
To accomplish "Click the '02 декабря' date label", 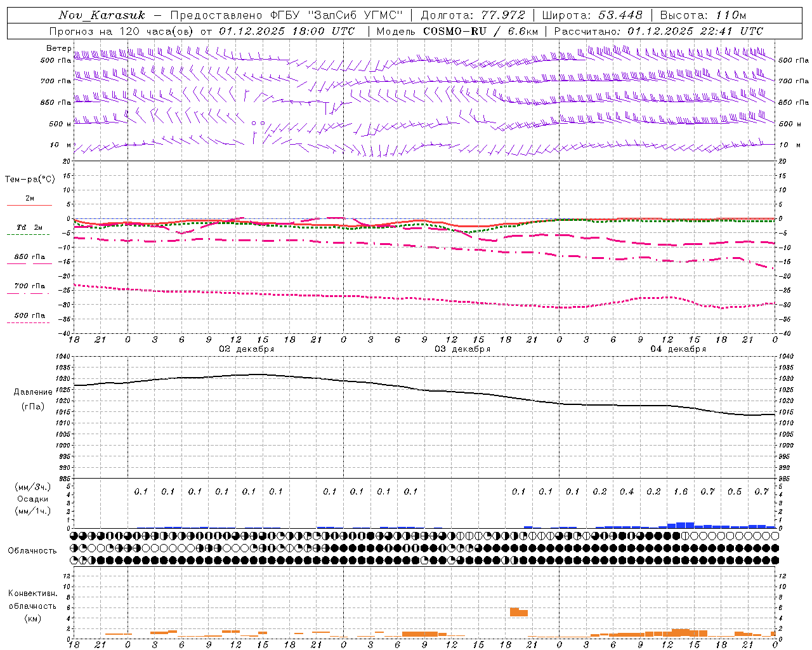I will 247,349.
